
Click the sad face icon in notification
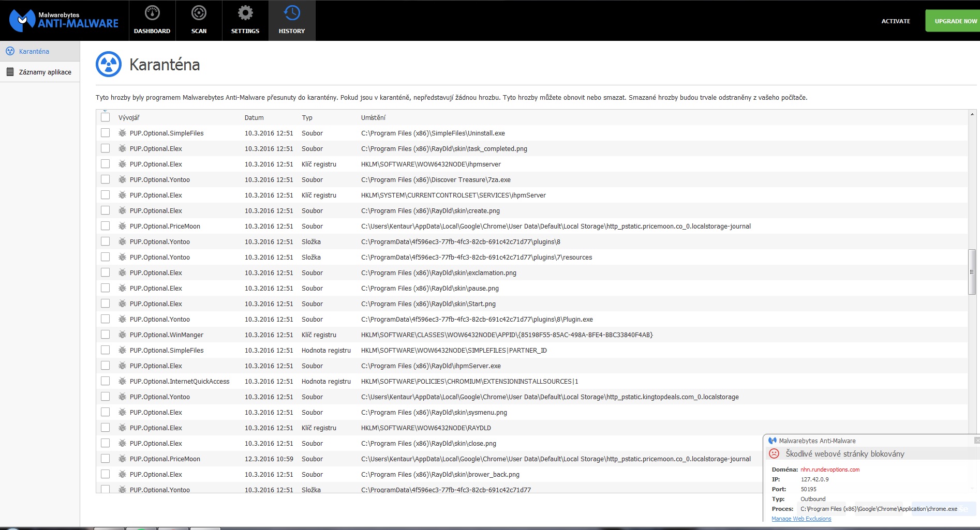[x=774, y=453]
